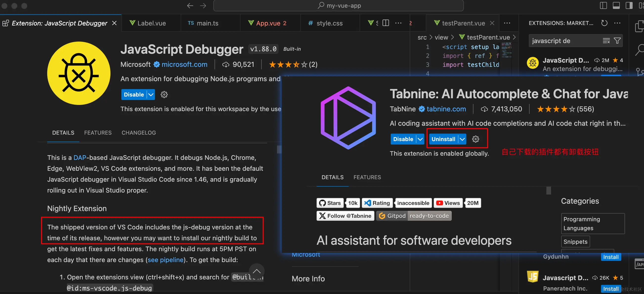The height and width of the screenshot is (294, 644).
Task: Toggle bottom panel layout icon
Action: pyautogui.click(x=616, y=5)
